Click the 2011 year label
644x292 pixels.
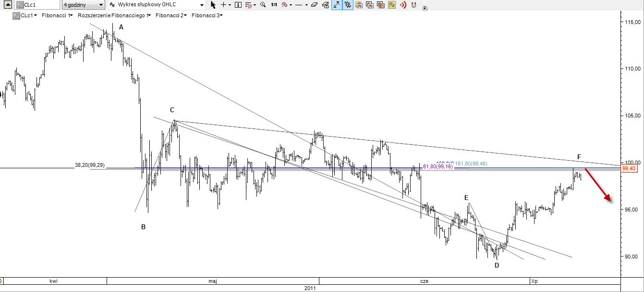click(x=310, y=288)
